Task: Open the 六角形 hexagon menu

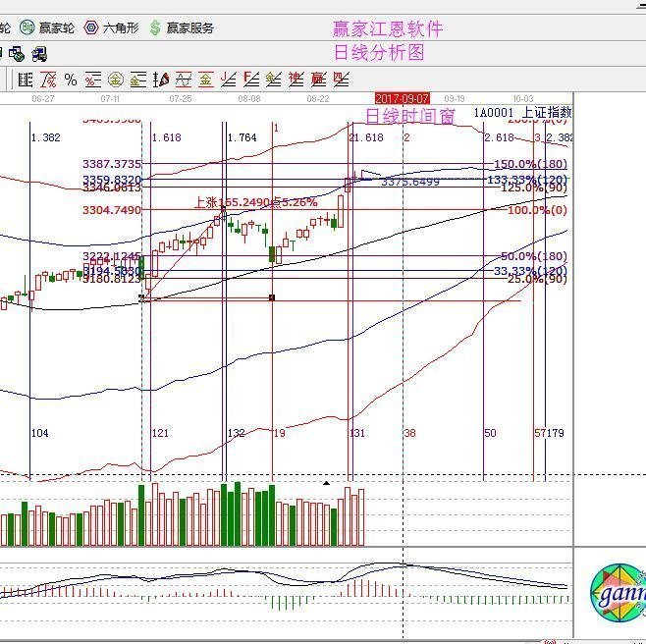Action: pyautogui.click(x=111, y=28)
